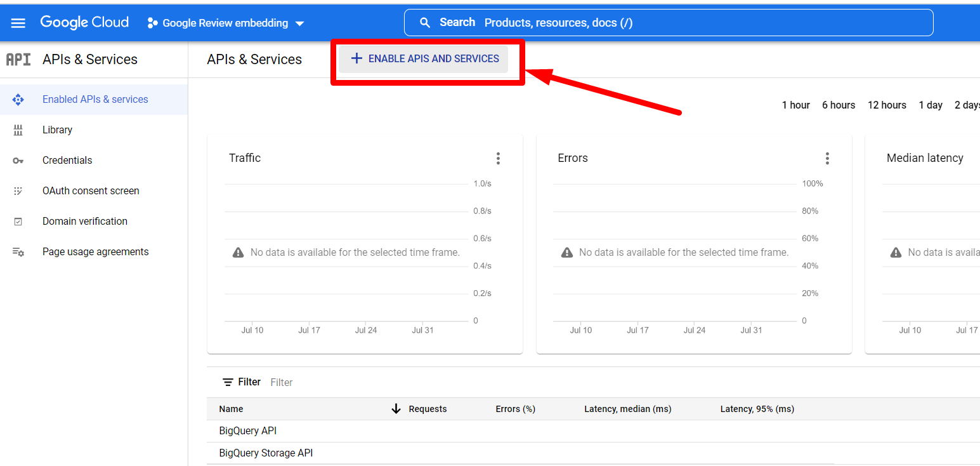The height and width of the screenshot is (466, 980).
Task: Click ENABLE APIS AND SERVICES
Action: tap(423, 58)
